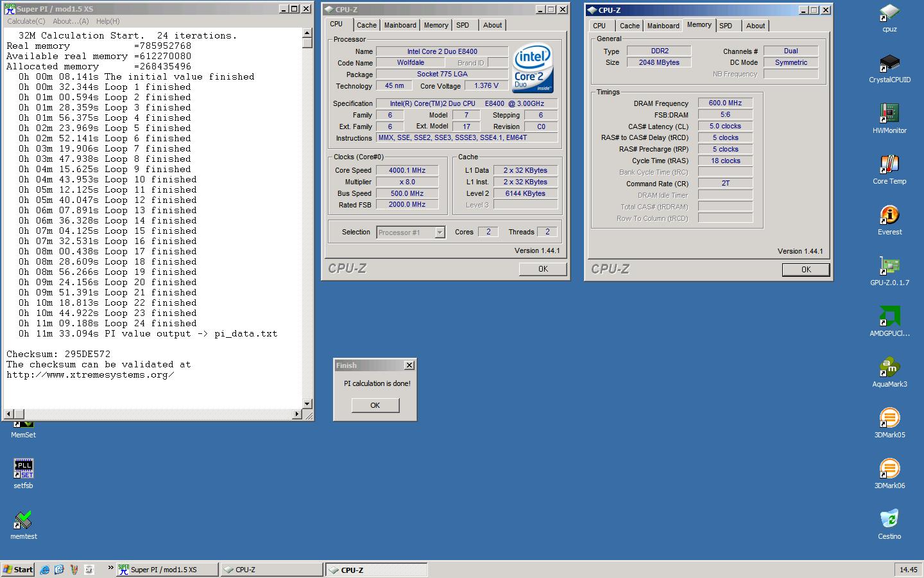Click the Cestino recycle bin icon
This screenshot has height=578, width=924.
tap(889, 525)
